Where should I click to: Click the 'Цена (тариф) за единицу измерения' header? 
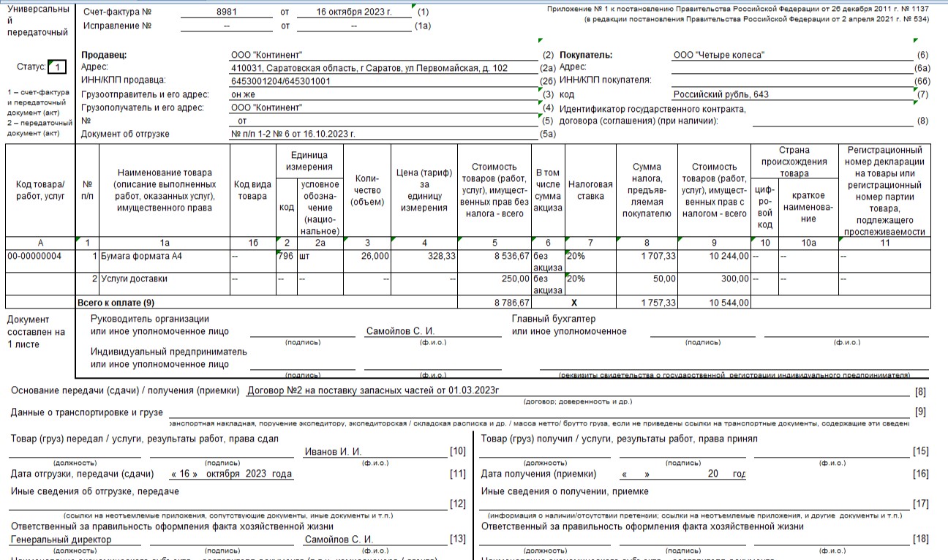(x=425, y=190)
